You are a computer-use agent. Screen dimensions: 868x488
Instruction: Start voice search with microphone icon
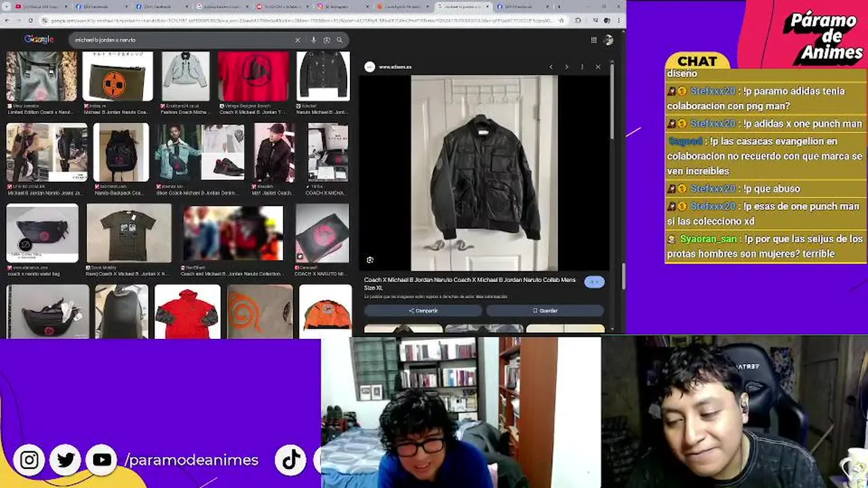pyautogui.click(x=313, y=40)
